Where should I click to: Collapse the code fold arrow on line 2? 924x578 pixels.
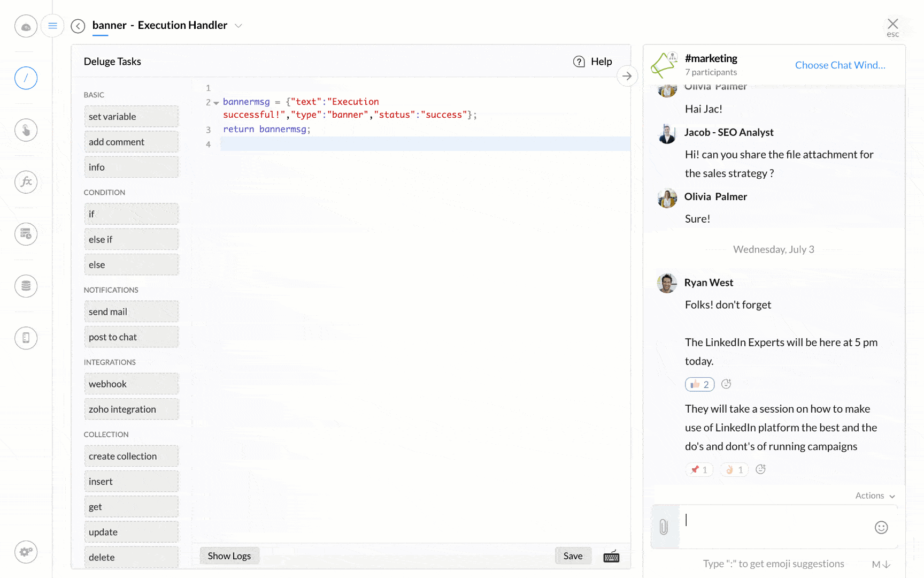[216, 103]
